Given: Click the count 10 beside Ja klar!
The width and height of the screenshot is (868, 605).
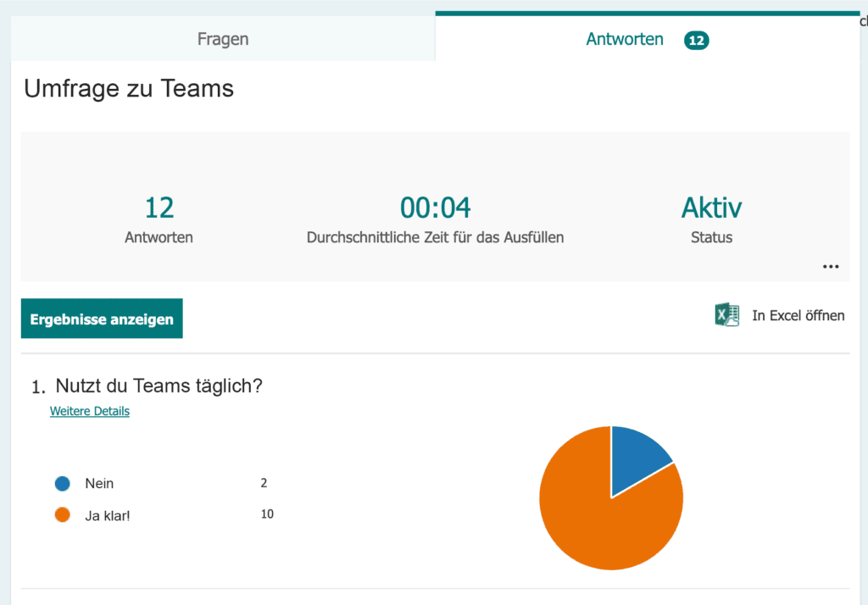Looking at the screenshot, I should (x=267, y=514).
